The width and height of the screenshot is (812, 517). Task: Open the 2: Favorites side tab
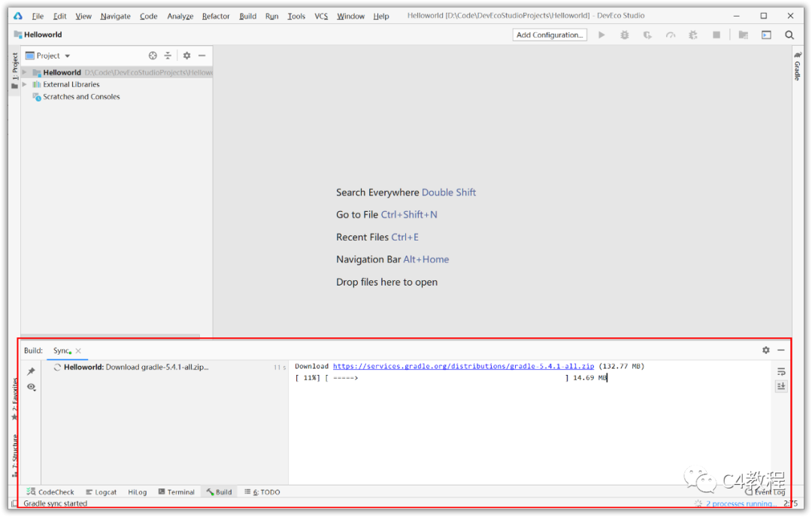coord(14,398)
